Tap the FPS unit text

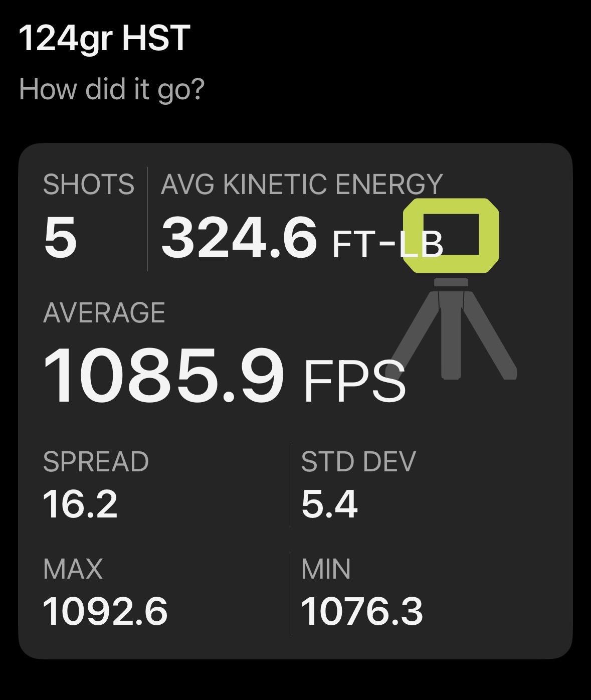point(354,381)
